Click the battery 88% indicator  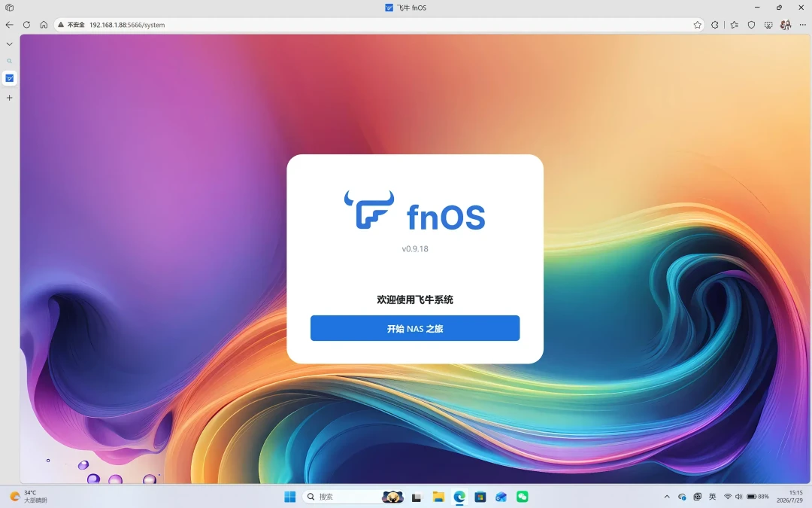pos(758,497)
